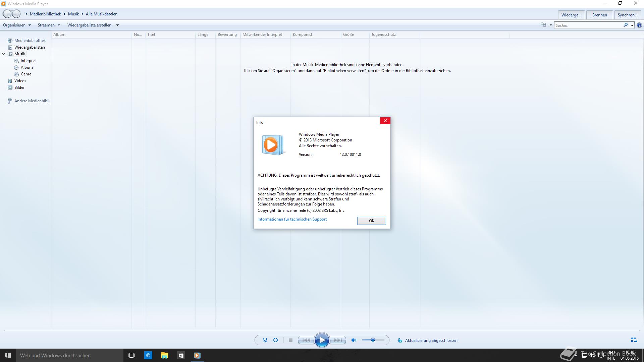Sort by the Komponist column header
This screenshot has width=644, height=362.
pos(316,35)
